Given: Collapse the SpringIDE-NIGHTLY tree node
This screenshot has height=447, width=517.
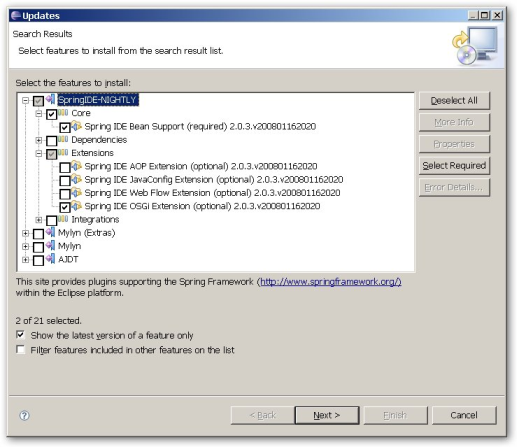Looking at the screenshot, I should pos(25,100).
